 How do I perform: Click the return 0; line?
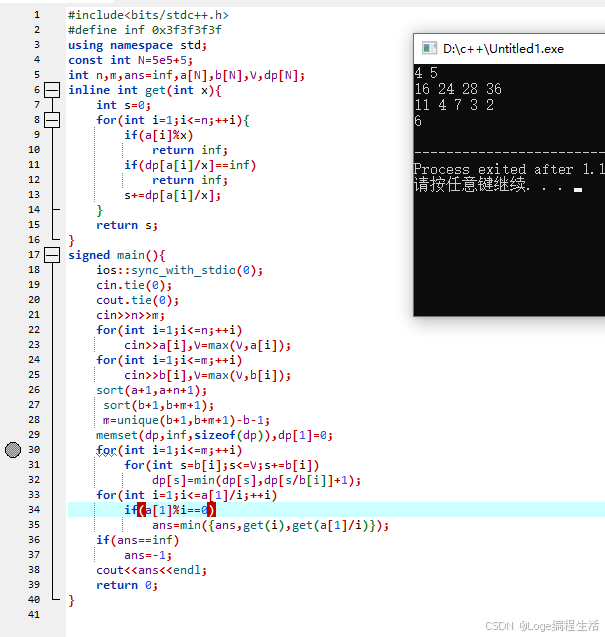tap(127, 585)
